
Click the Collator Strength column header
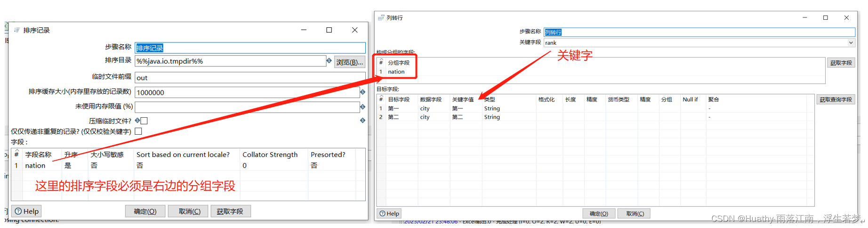point(270,155)
